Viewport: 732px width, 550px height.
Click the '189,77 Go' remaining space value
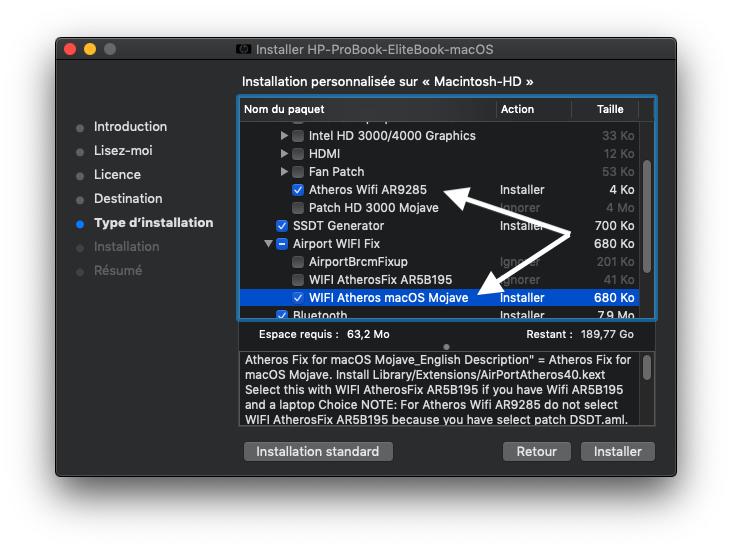click(x=607, y=334)
